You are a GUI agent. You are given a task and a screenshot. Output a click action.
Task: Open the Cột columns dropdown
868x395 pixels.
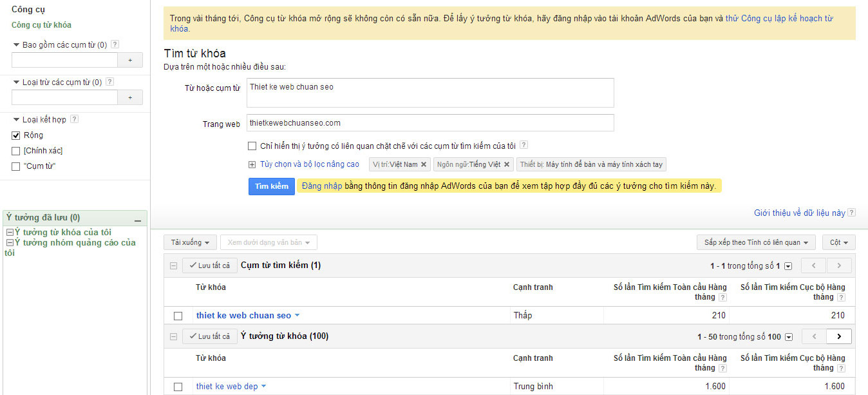pos(838,243)
